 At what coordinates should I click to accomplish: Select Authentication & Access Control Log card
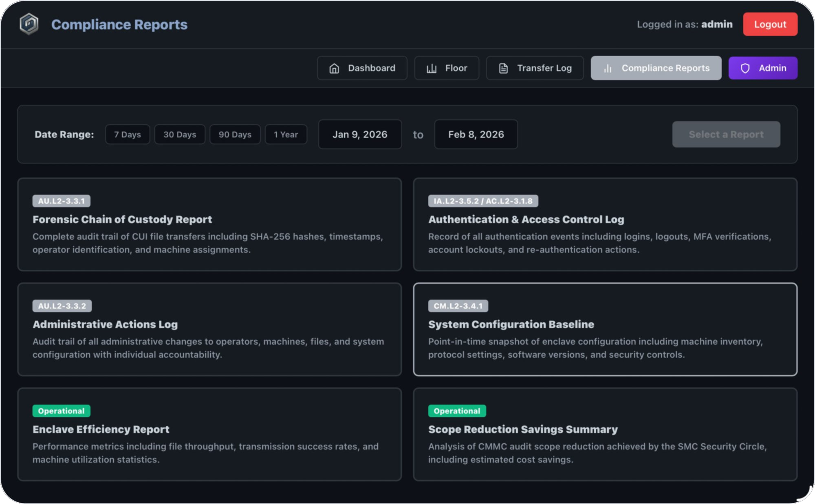click(605, 224)
